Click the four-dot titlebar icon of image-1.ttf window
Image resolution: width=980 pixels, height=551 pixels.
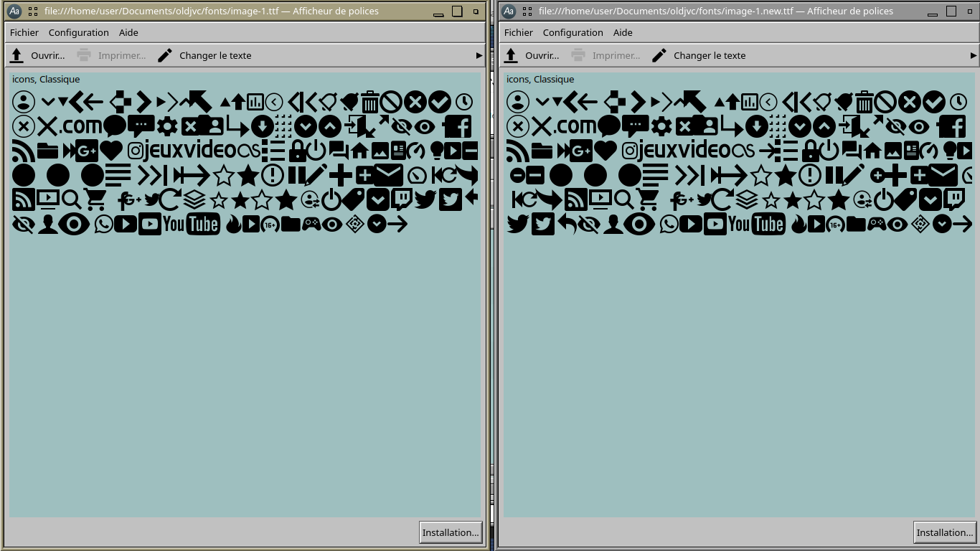pos(33,11)
